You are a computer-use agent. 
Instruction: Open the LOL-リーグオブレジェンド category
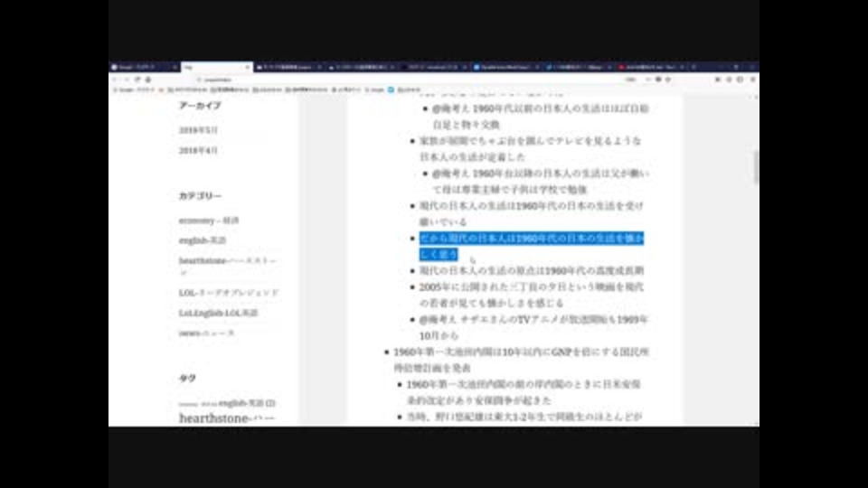[229, 293]
